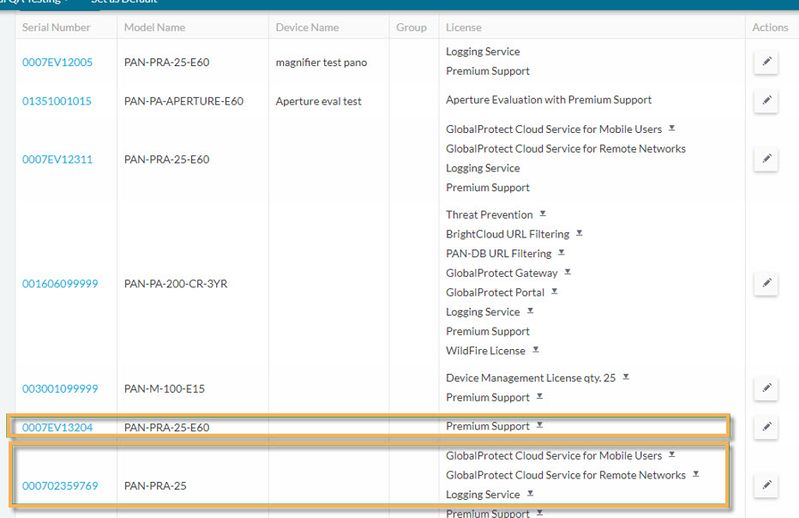The height and width of the screenshot is (518, 799).
Task: Click model name PAN-PRA-25 in last row
Action: [x=155, y=486]
